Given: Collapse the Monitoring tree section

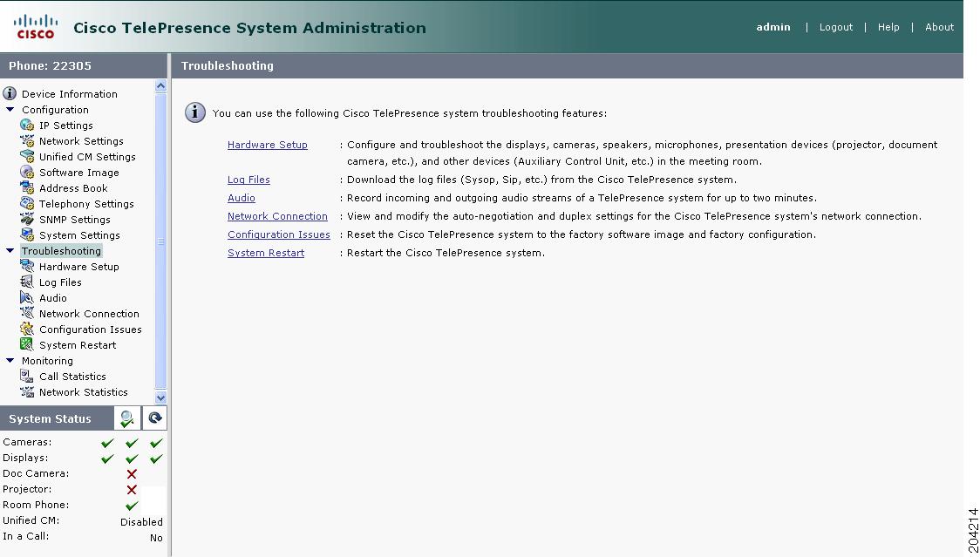Looking at the screenshot, I should coord(10,361).
